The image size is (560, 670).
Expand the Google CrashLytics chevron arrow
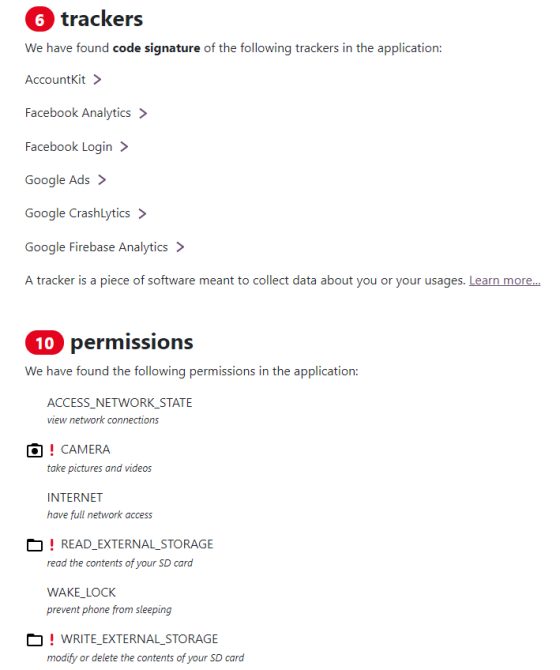[x=142, y=213]
